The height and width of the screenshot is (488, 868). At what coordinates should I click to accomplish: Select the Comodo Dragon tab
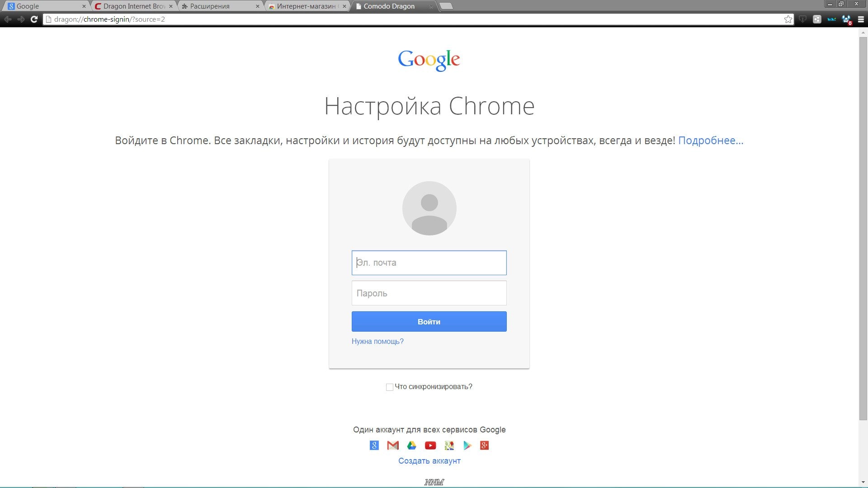click(394, 6)
